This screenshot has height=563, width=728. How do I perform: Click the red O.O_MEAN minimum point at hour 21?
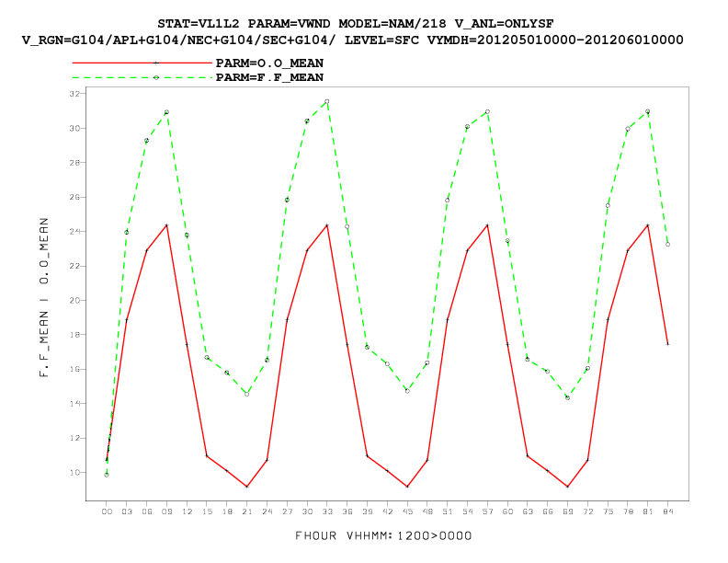[x=247, y=487]
